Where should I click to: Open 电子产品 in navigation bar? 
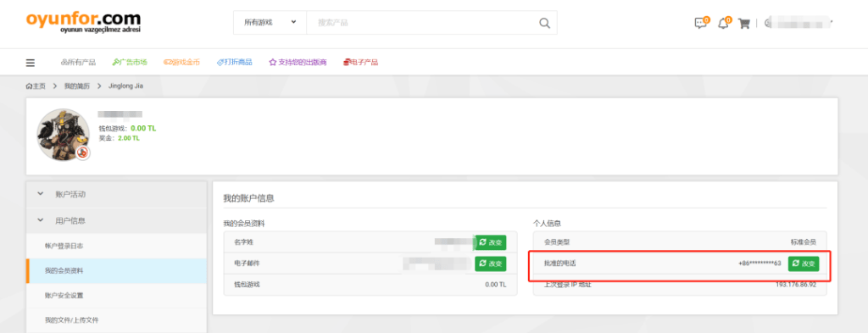click(360, 63)
